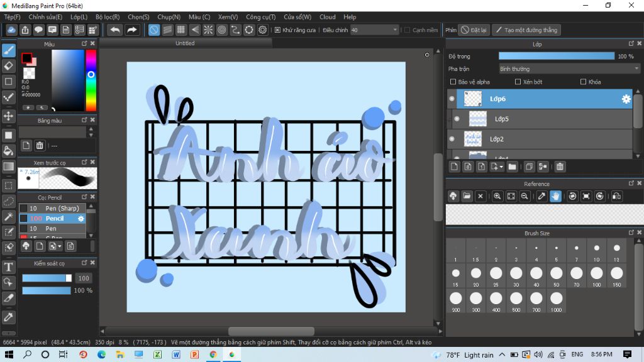Select the Eraser tool

point(9,65)
